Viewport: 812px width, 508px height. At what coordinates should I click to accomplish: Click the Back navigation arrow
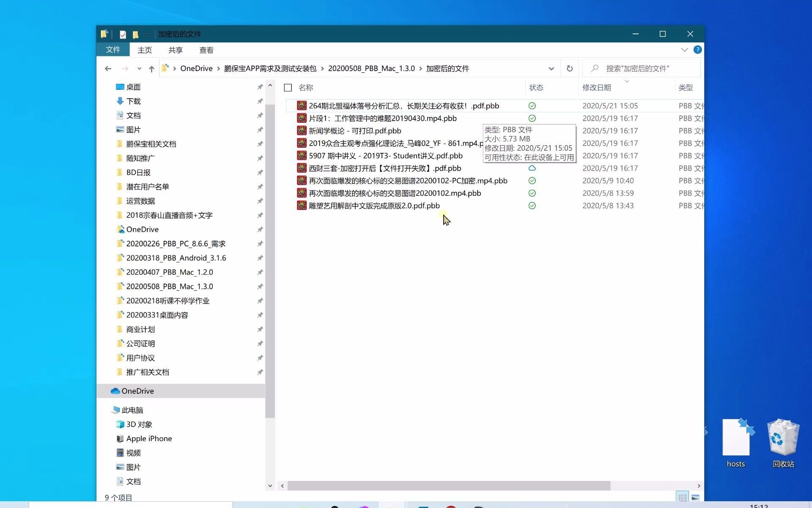coord(108,69)
